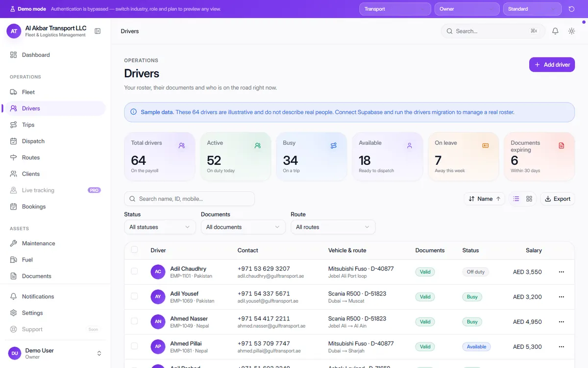Click PRO badge next to Live tracking
Viewport: 588px width, 368px height.
pyautogui.click(x=94, y=190)
